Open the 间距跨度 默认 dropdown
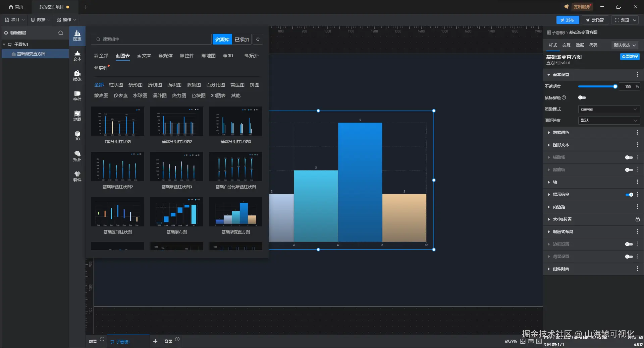 coord(609,121)
